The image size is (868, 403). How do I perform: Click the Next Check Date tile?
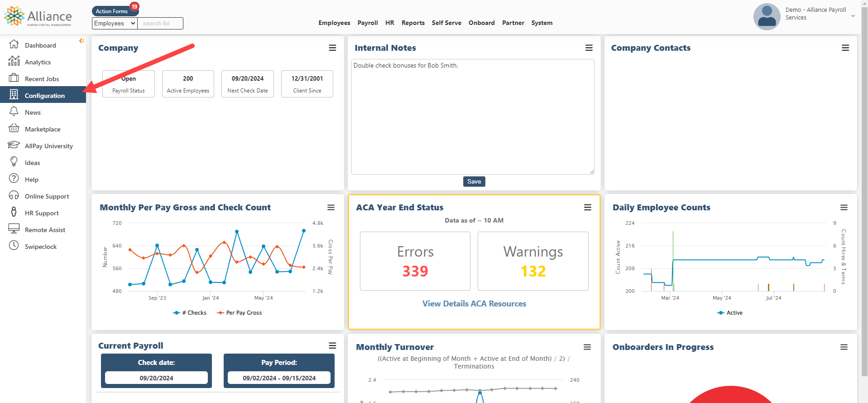tap(248, 84)
